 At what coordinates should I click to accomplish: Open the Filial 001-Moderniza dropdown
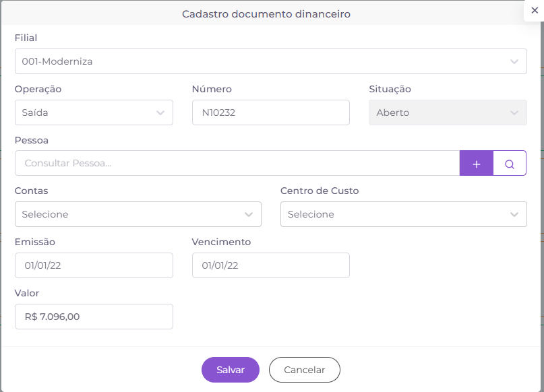pos(270,61)
